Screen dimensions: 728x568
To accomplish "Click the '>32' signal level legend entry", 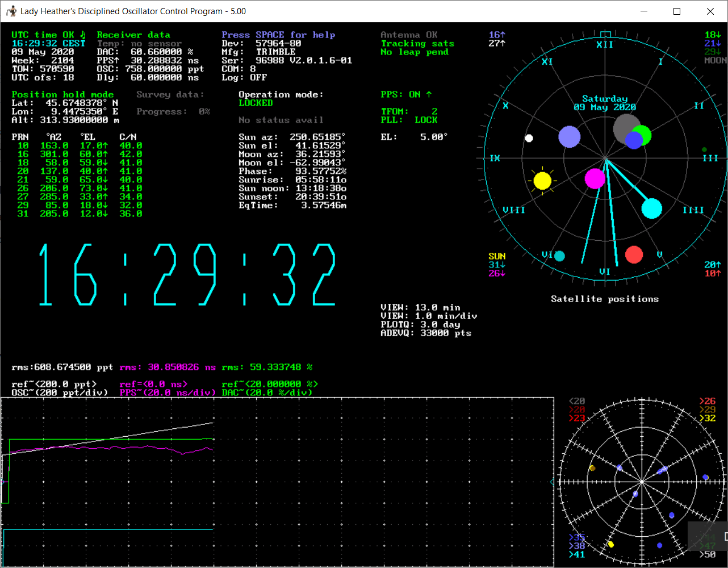I will click(x=708, y=419).
